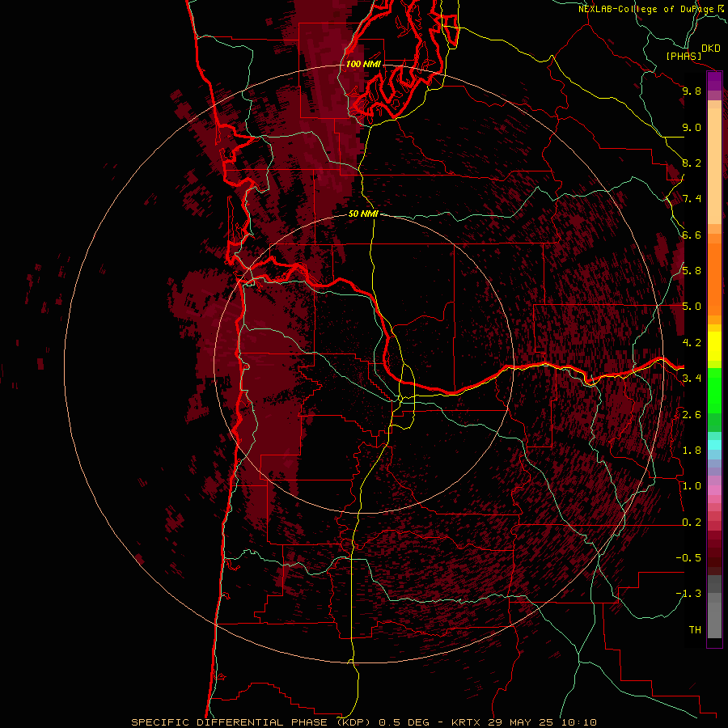
Task: Select the 3.4 scale value
Action: point(692,379)
